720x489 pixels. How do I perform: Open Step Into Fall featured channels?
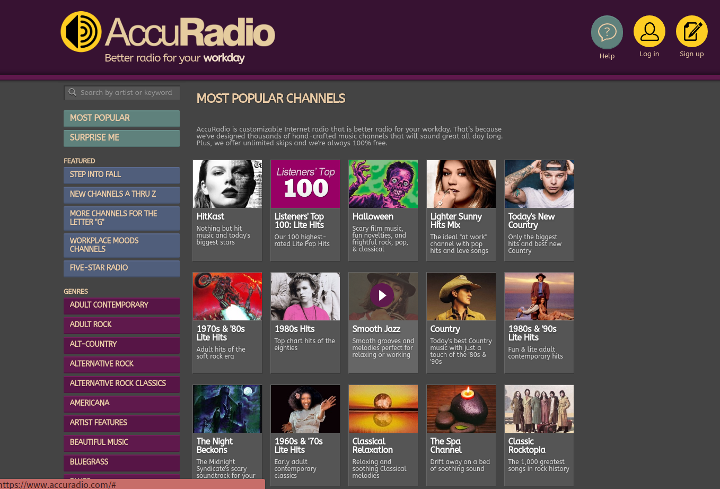(x=122, y=175)
